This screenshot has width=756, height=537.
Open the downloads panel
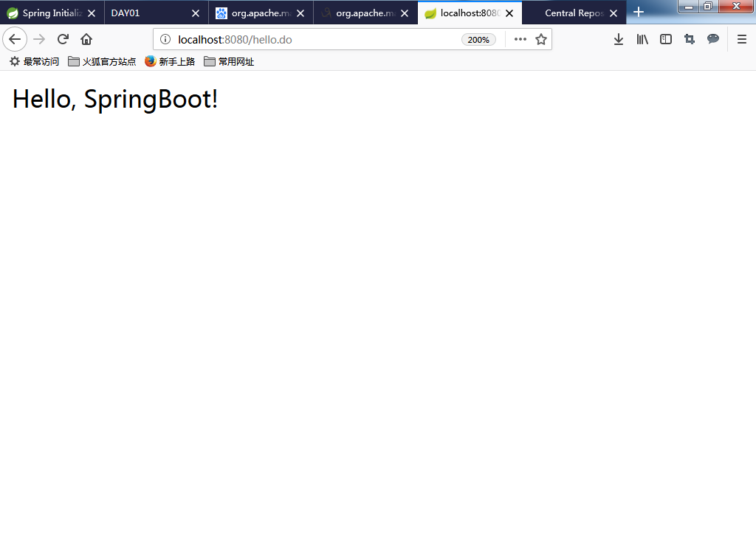[x=619, y=39]
